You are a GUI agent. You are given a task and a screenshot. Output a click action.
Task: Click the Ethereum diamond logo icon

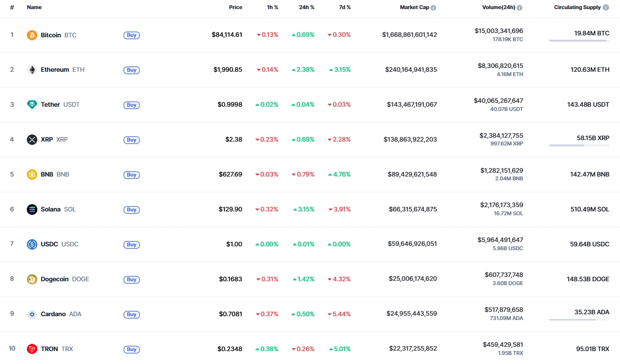(x=32, y=70)
